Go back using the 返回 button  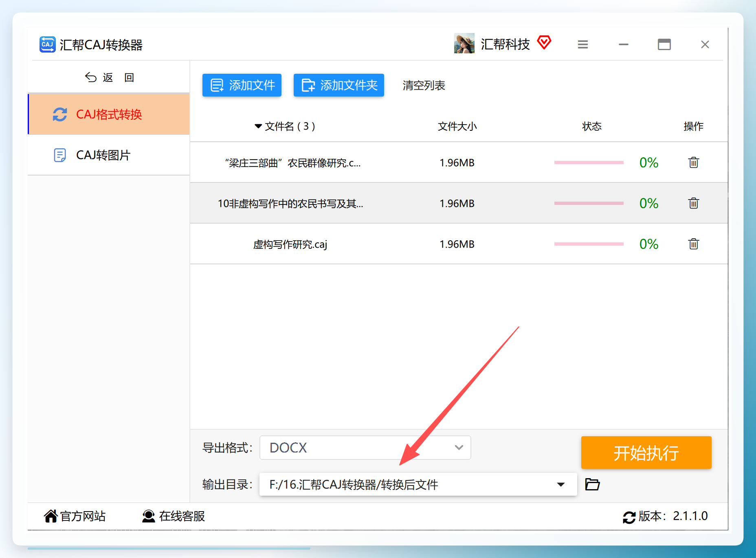click(109, 77)
